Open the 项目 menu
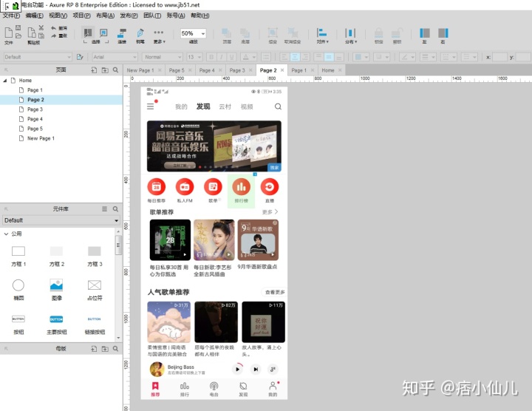The width and height of the screenshot is (532, 411). (x=81, y=16)
